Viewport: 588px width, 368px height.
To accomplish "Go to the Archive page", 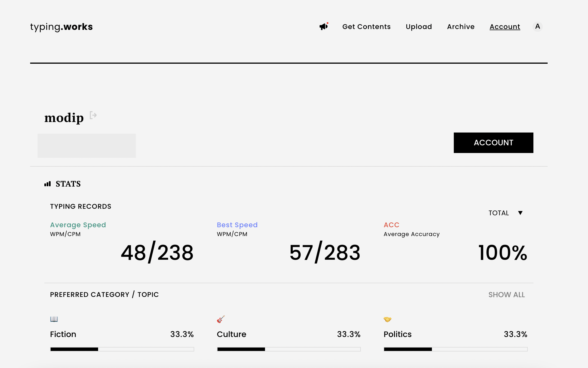I will (x=461, y=27).
